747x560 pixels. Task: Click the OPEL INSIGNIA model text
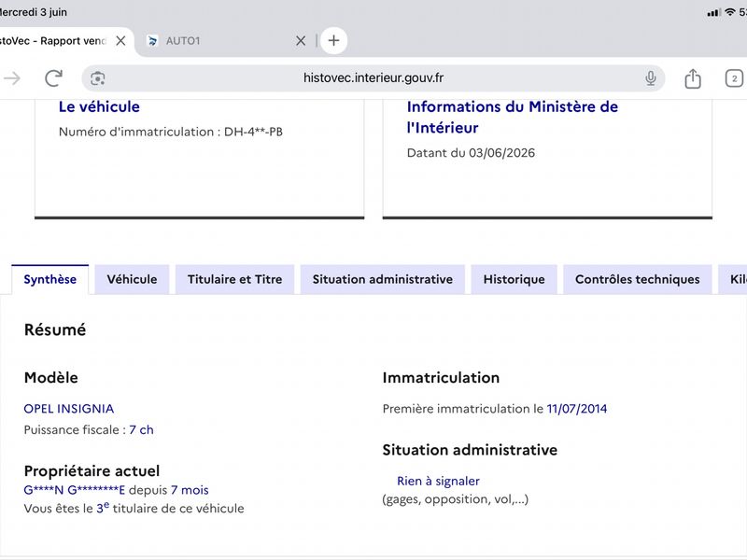point(69,409)
